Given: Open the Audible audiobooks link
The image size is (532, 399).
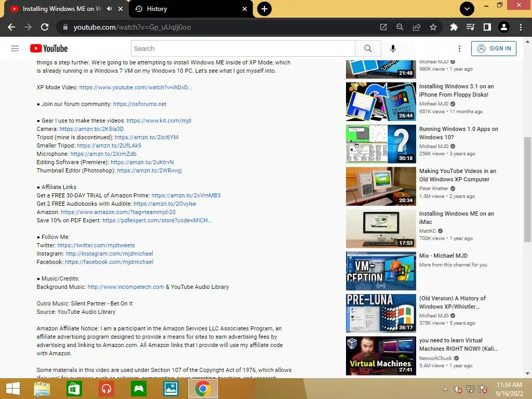Looking at the screenshot, I should tap(165, 204).
